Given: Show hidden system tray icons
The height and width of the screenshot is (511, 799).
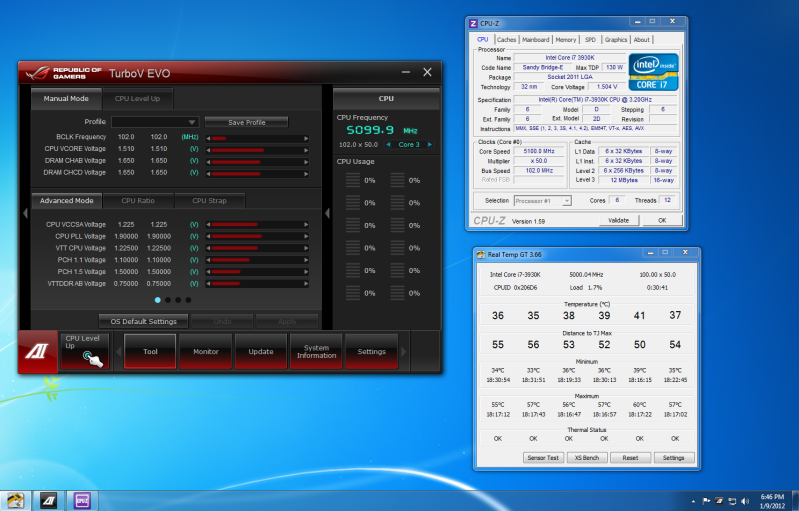Looking at the screenshot, I should 693,502.
